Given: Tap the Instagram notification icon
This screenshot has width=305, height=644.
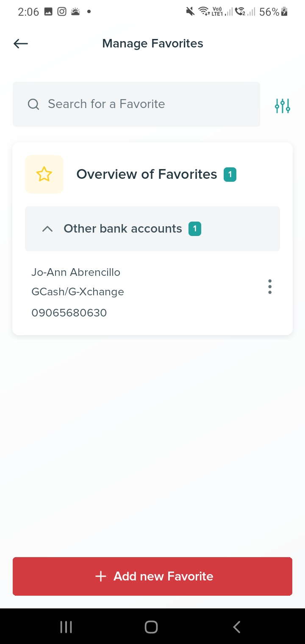Looking at the screenshot, I should (62, 12).
